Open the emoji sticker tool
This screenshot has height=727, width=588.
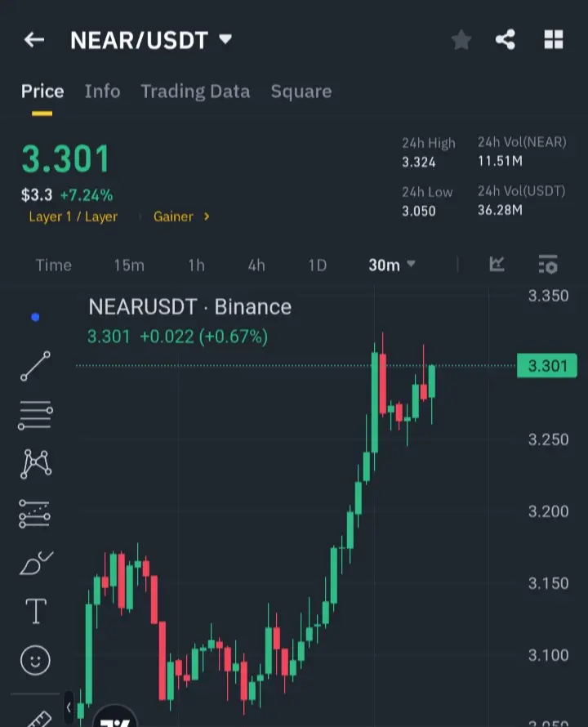35,660
